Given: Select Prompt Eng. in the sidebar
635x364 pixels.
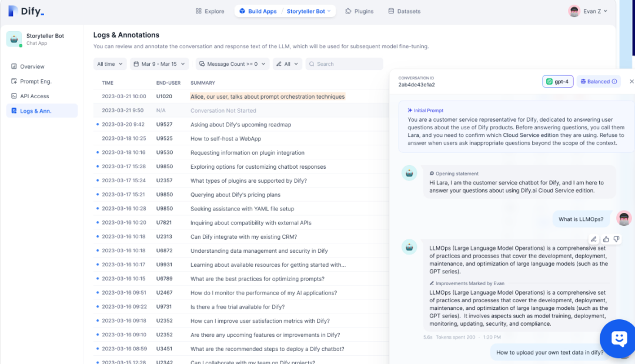Looking at the screenshot, I should click(35, 81).
